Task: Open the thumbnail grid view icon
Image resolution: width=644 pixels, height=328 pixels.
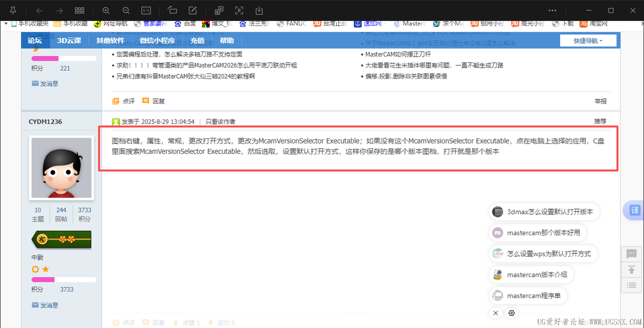Action: (79, 10)
